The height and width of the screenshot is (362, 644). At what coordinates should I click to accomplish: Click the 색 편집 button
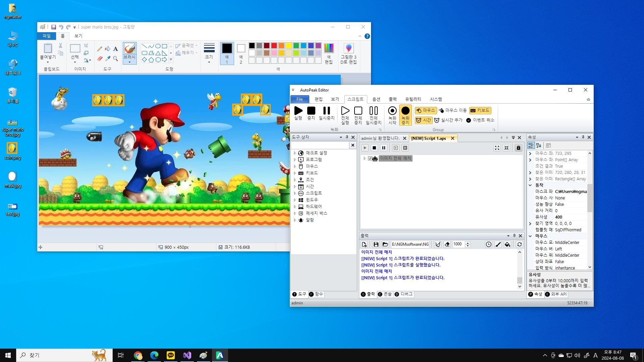[329, 54]
